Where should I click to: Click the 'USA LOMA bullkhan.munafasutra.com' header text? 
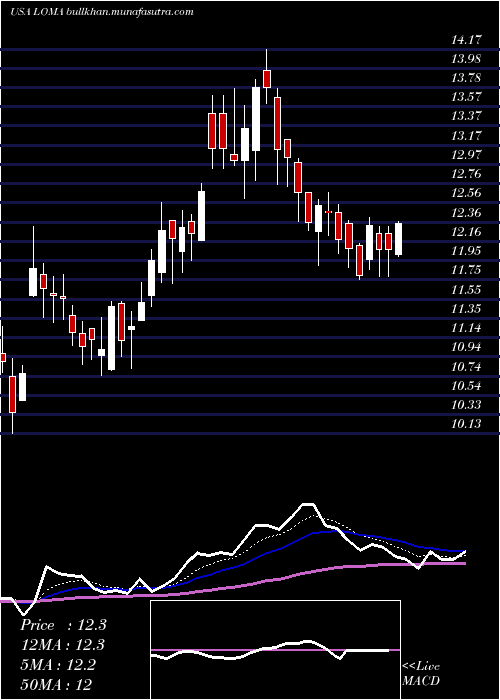[102, 12]
